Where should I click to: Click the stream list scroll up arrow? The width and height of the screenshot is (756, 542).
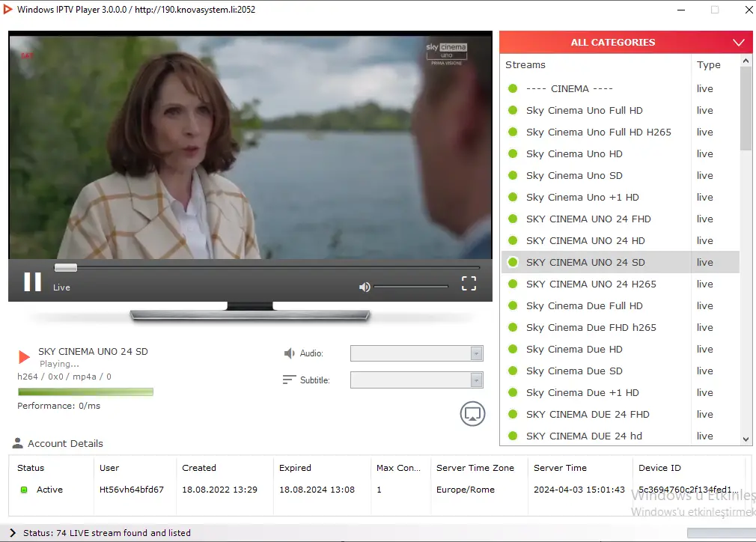coord(746,61)
